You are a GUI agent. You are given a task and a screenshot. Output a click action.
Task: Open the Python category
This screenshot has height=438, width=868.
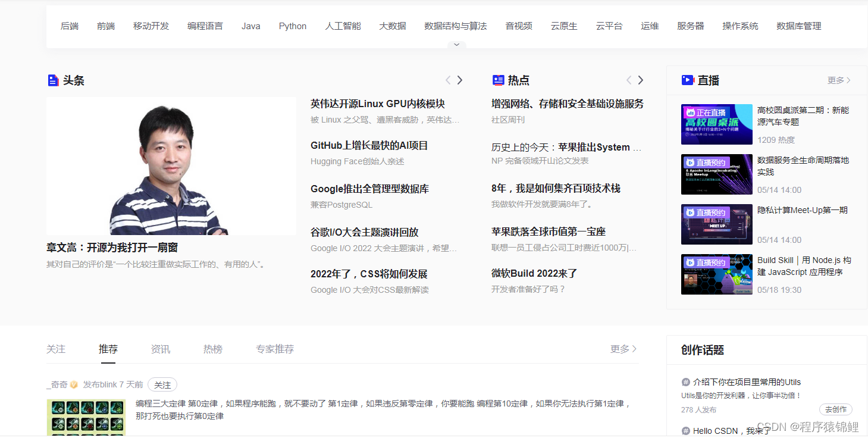coord(293,26)
